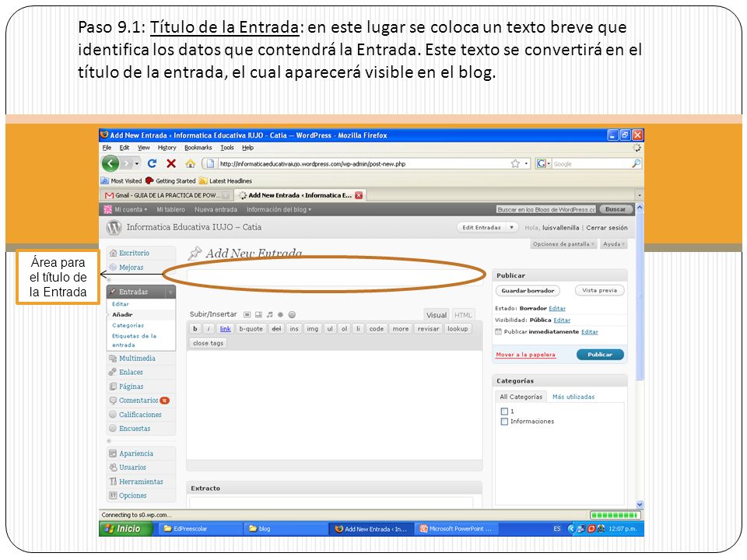Click the vertical page scrollbar
The height and width of the screenshot is (560, 747).
tap(640, 296)
